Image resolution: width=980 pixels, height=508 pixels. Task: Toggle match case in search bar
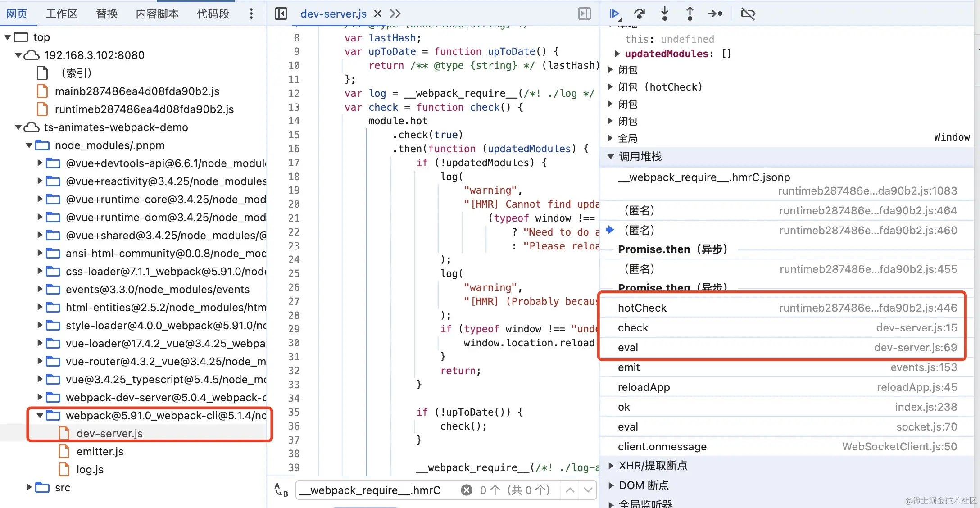[x=281, y=490]
